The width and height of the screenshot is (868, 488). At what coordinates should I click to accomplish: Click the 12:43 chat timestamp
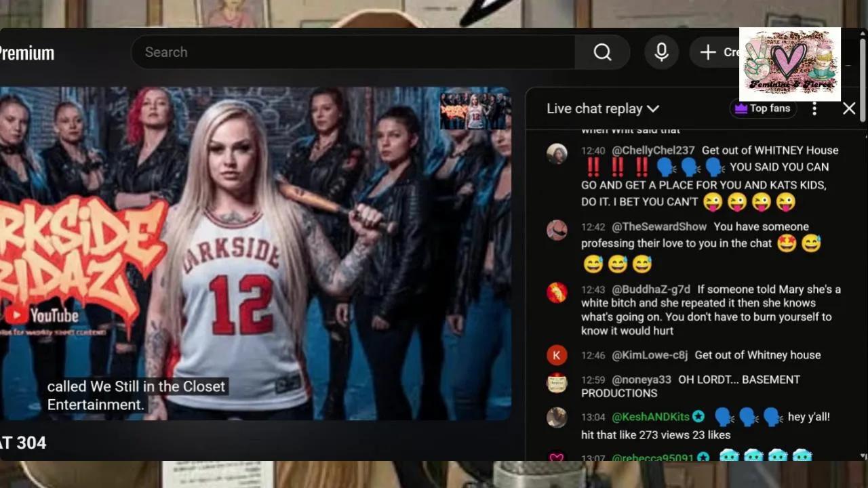click(593, 290)
